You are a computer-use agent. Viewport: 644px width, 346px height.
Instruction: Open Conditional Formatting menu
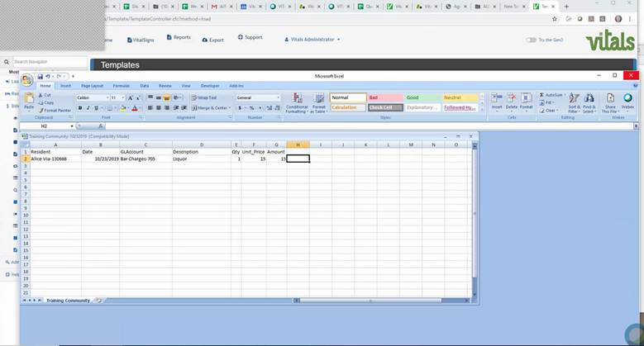pyautogui.click(x=297, y=102)
